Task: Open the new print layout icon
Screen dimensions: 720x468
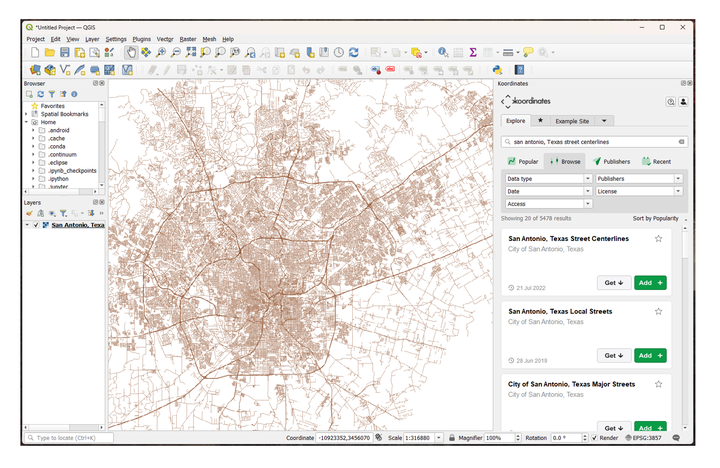Action: click(x=79, y=52)
